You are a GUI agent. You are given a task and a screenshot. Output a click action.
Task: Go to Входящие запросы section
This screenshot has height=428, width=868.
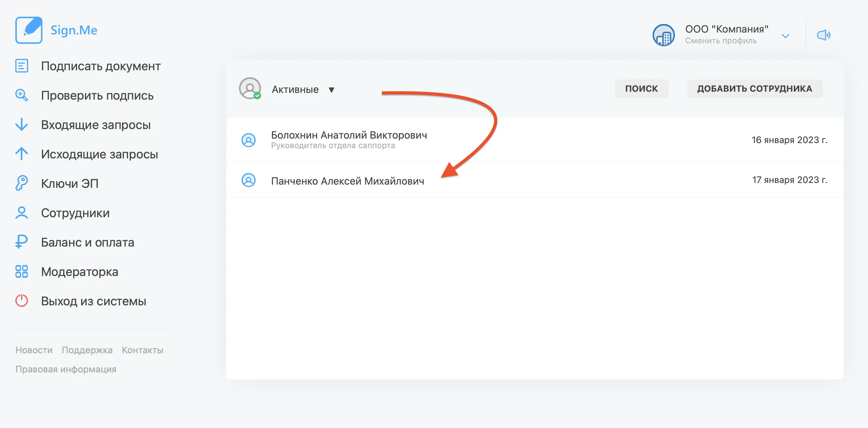tap(96, 125)
